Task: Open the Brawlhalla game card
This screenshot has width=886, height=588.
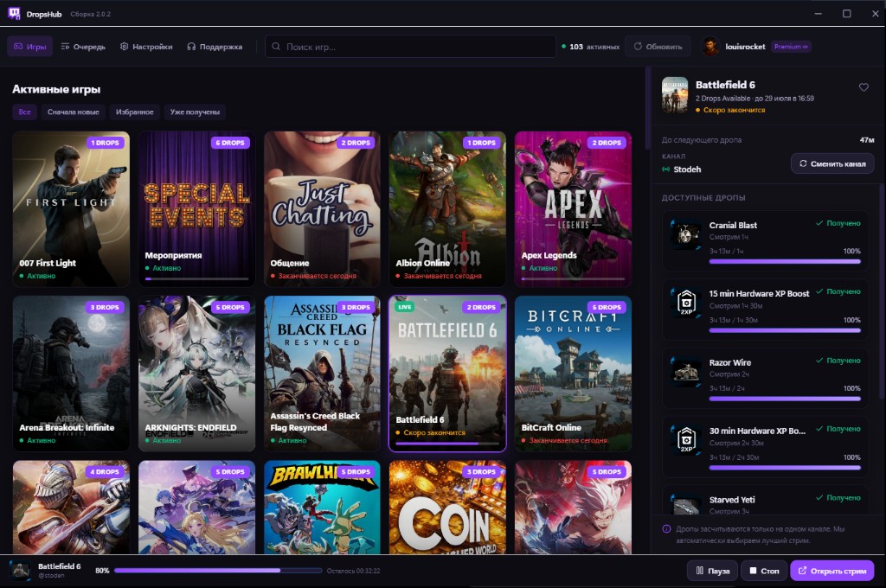Action: (x=322, y=507)
